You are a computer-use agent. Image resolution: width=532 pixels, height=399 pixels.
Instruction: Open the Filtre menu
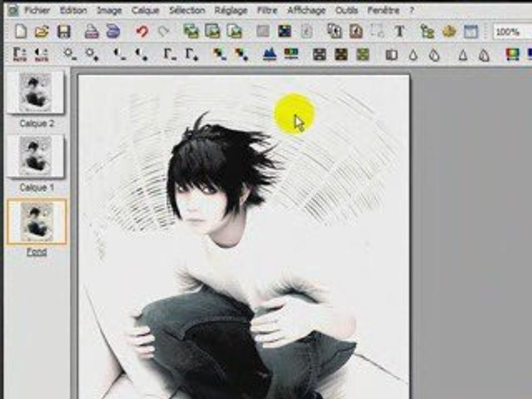click(x=267, y=11)
